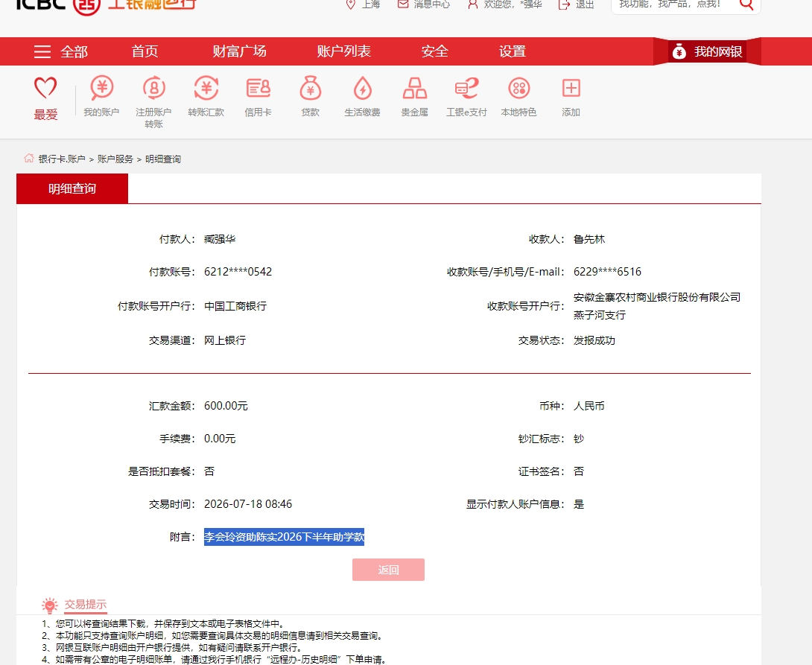Open 设置 navigation item
Image resolution: width=812 pixels, height=665 pixels.
tap(513, 51)
